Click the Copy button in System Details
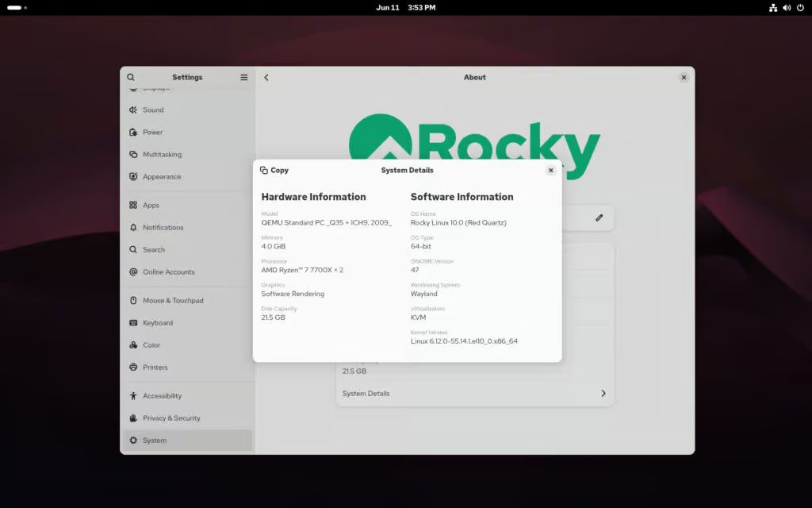 274,170
